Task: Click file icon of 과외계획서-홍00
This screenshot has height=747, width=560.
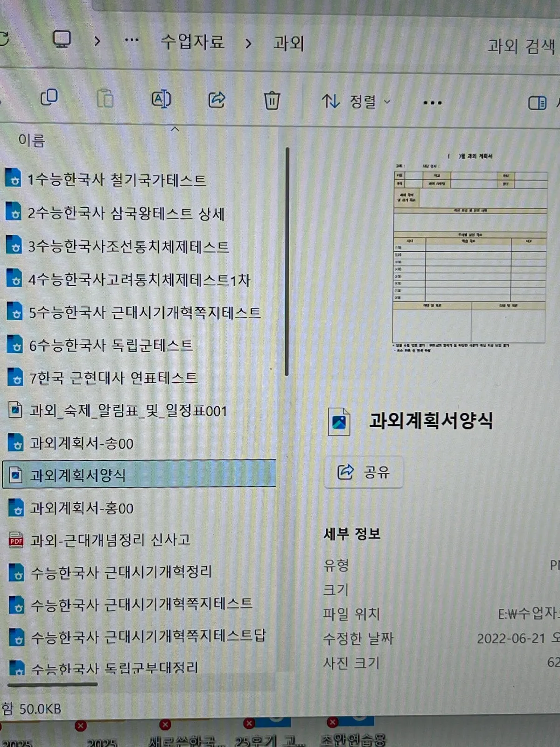Action: 17,507
